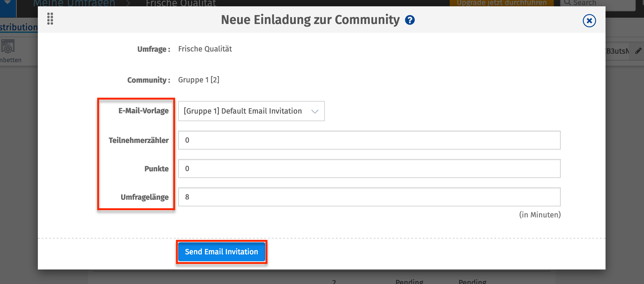Edit the survey link using the pencil icon
The image size is (644, 284).
[x=639, y=50]
